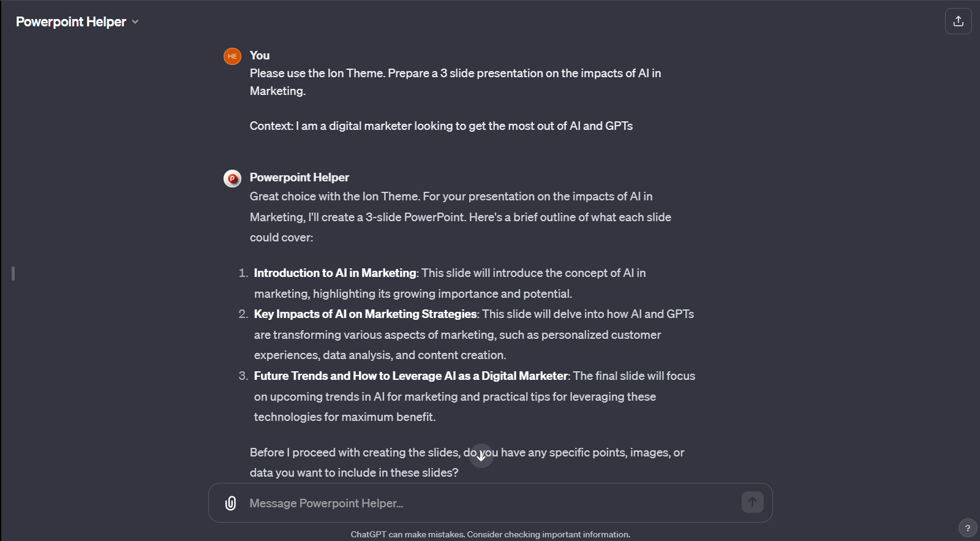
Task: Click the scroll-to-bottom arrow icon
Action: 481,455
